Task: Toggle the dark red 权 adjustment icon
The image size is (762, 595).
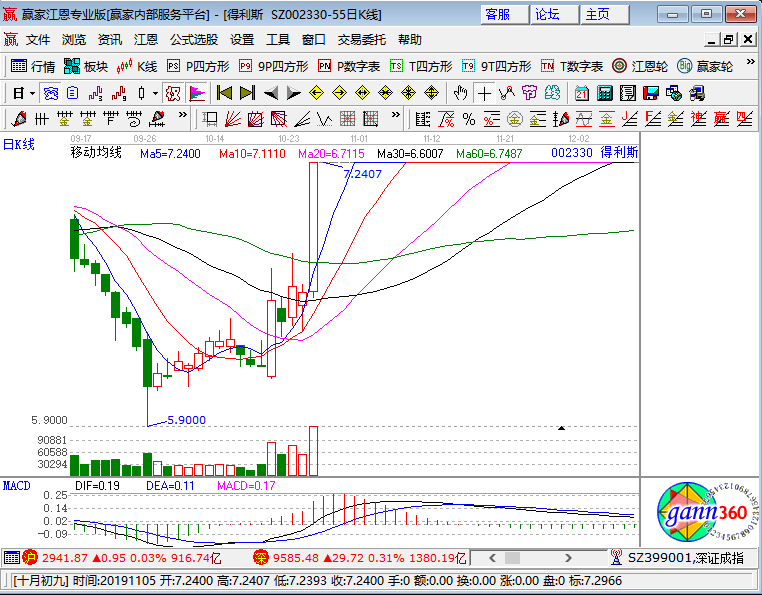Action: (x=173, y=93)
